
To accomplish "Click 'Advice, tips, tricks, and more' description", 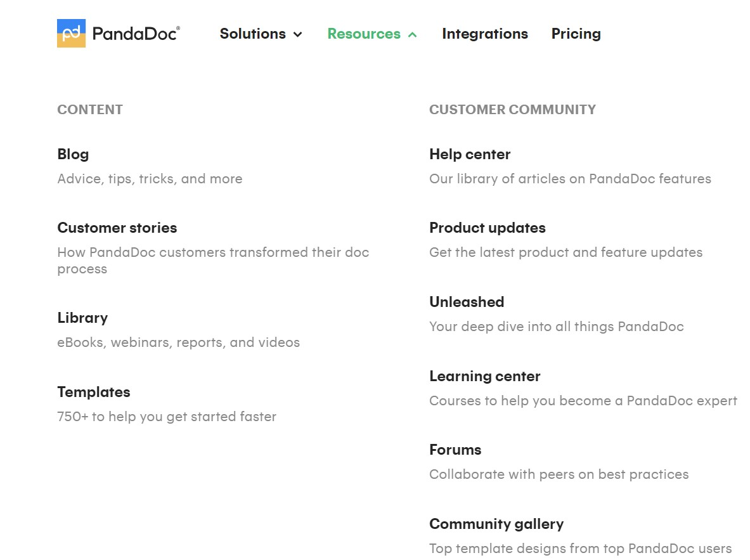I will [150, 179].
